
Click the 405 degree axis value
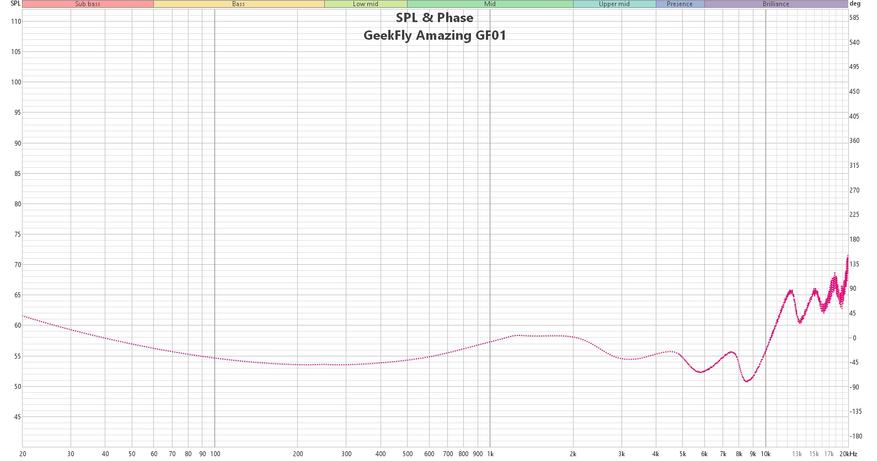point(854,116)
